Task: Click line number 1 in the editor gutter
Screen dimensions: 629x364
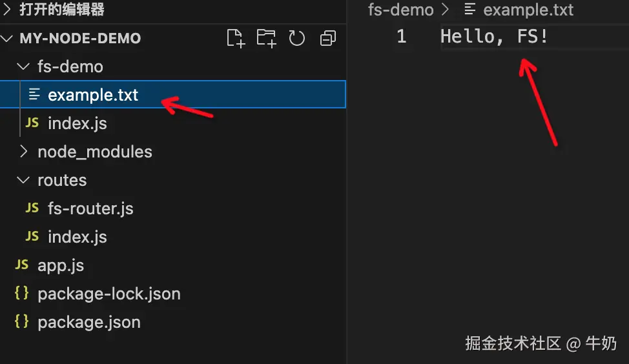Action: point(402,36)
